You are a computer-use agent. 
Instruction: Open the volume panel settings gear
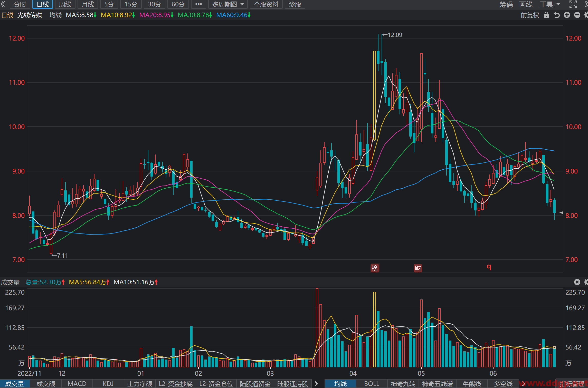[586, 282]
